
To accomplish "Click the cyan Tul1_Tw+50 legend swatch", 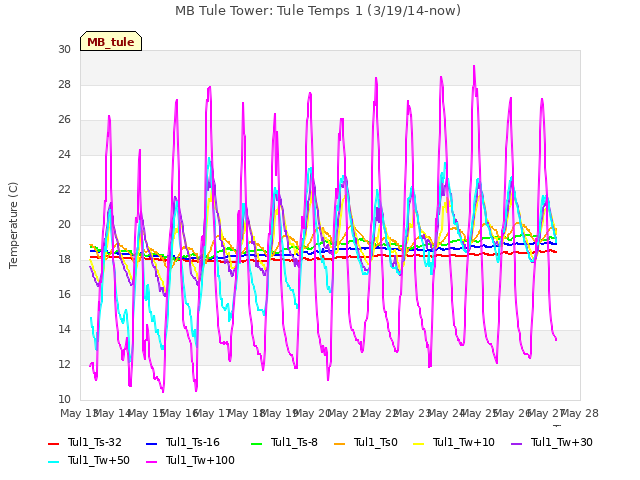I will pyautogui.click(x=54, y=462).
